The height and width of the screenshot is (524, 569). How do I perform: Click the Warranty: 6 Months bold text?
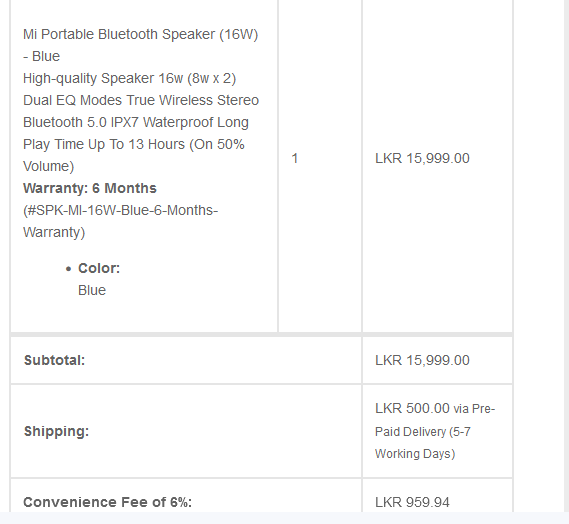pyautogui.click(x=90, y=188)
